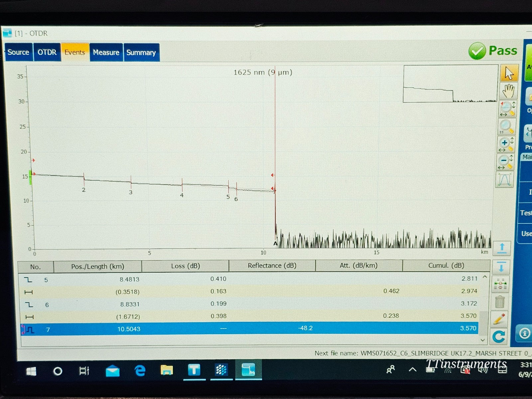Screen dimensions: 532x399
Task: Reset zoom with the 1:1 magnifier
Action: (506, 127)
